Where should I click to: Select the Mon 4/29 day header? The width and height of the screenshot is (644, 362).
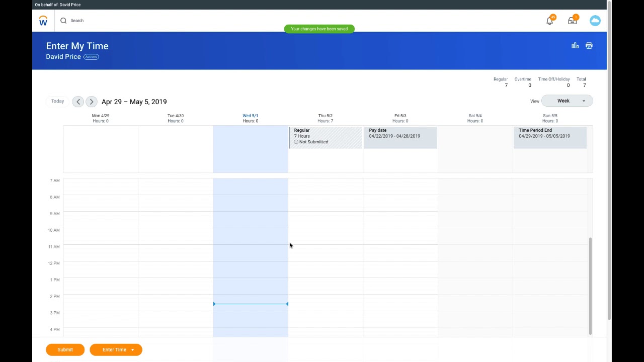(101, 118)
